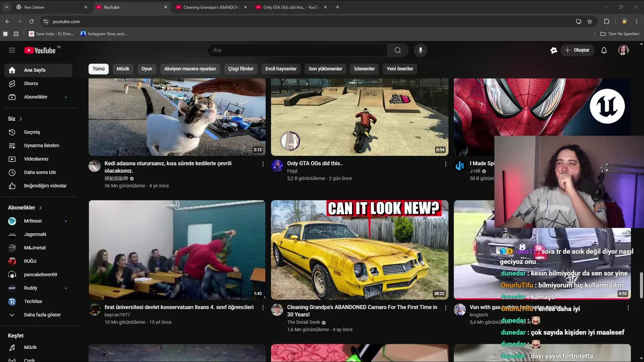
Task: Open RUĞU channel subscription
Action: 38,261
